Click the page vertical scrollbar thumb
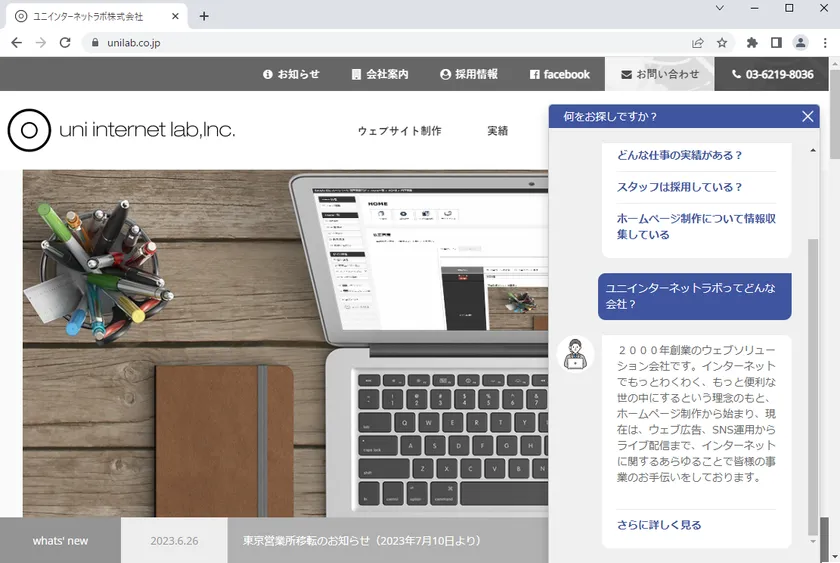 [x=835, y=114]
